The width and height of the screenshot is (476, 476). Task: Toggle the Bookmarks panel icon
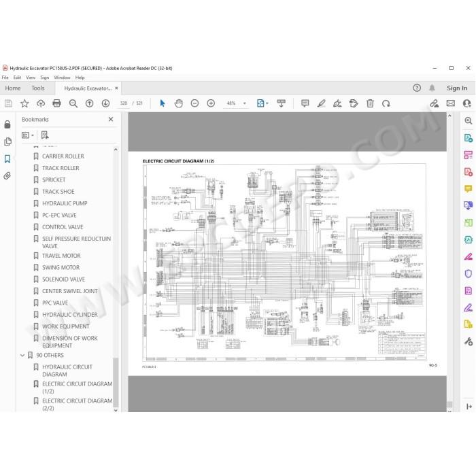click(7, 158)
